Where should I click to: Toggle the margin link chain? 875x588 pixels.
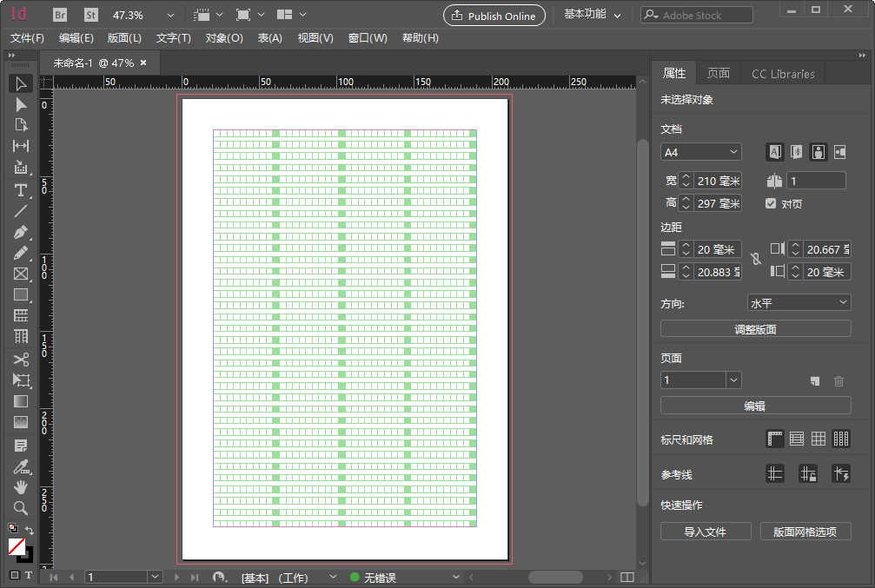click(x=755, y=260)
